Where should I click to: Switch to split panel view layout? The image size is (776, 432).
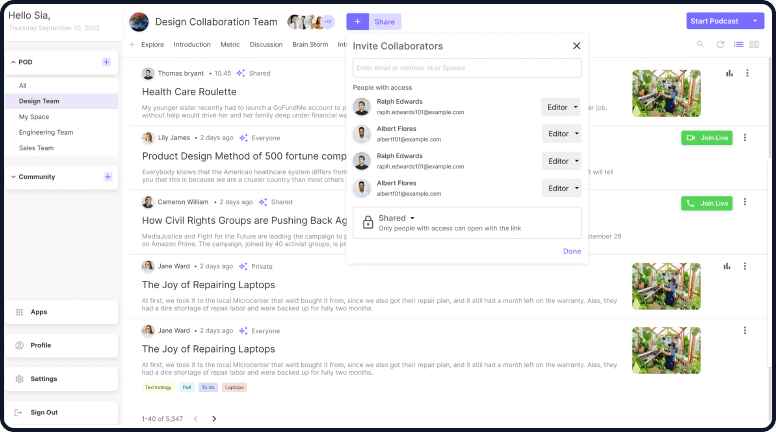click(x=754, y=44)
